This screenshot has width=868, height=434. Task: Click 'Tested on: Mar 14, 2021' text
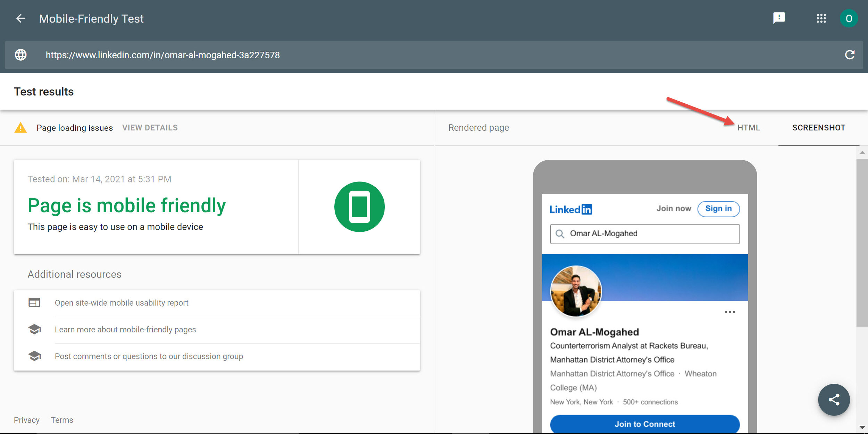tap(99, 179)
